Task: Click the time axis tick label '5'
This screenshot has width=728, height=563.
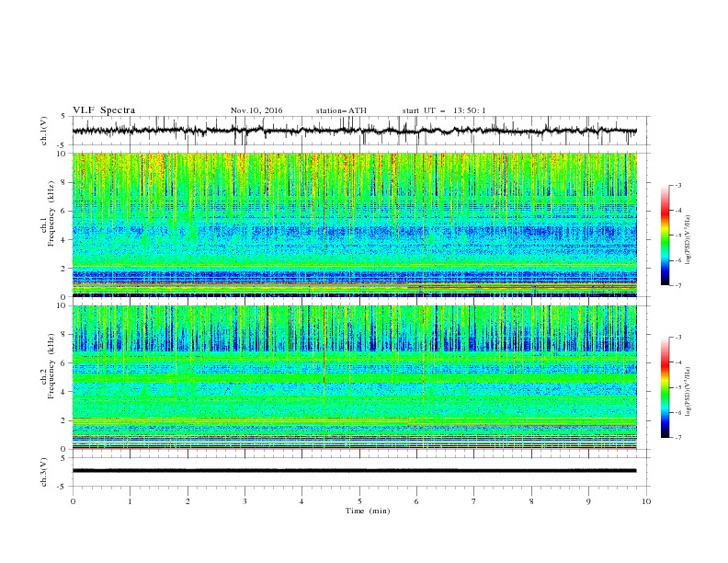Action: point(359,501)
